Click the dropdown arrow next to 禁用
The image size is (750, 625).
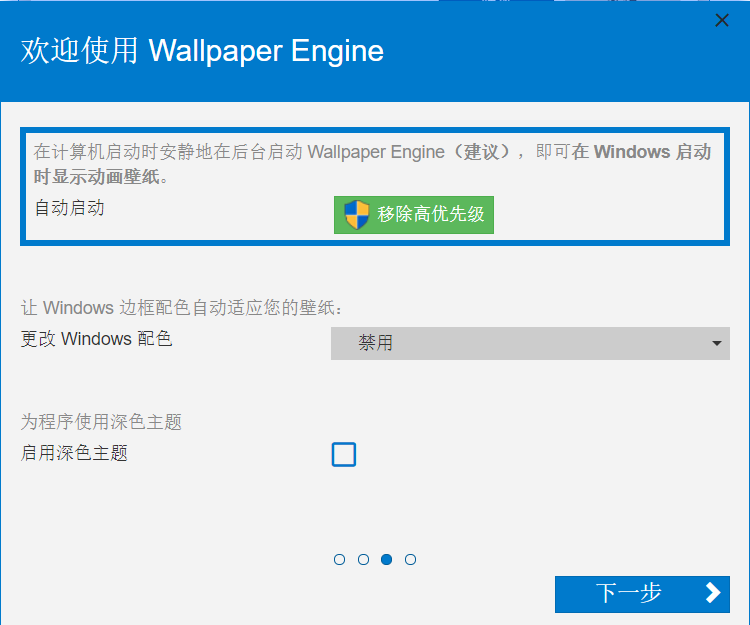[x=716, y=343]
